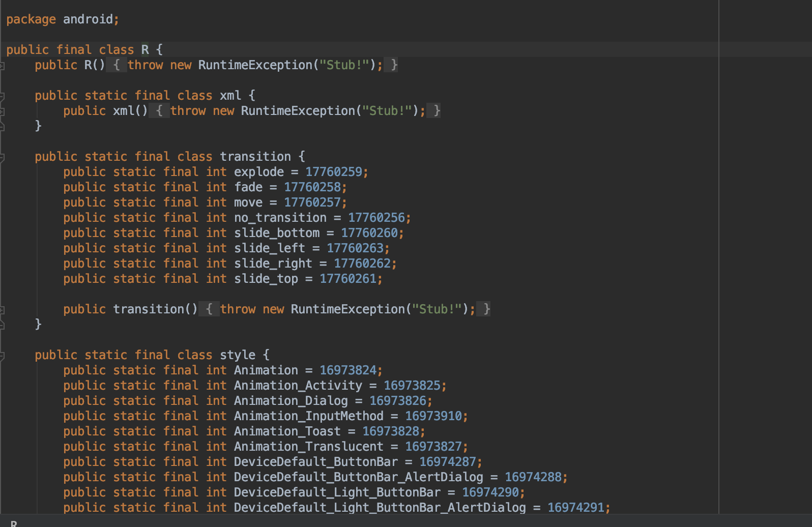The image size is (812, 527).
Task: Click the 'Animation' field name equal to 16973824
Action: (266, 370)
